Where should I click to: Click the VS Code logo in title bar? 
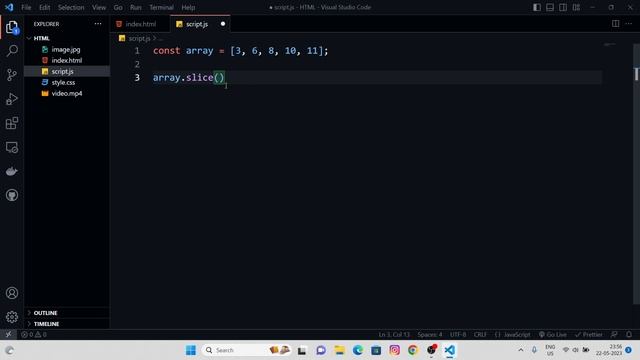tap(9, 7)
